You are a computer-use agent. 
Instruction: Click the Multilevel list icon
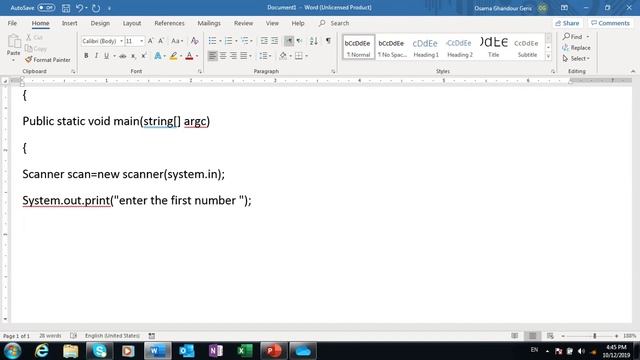244,41
